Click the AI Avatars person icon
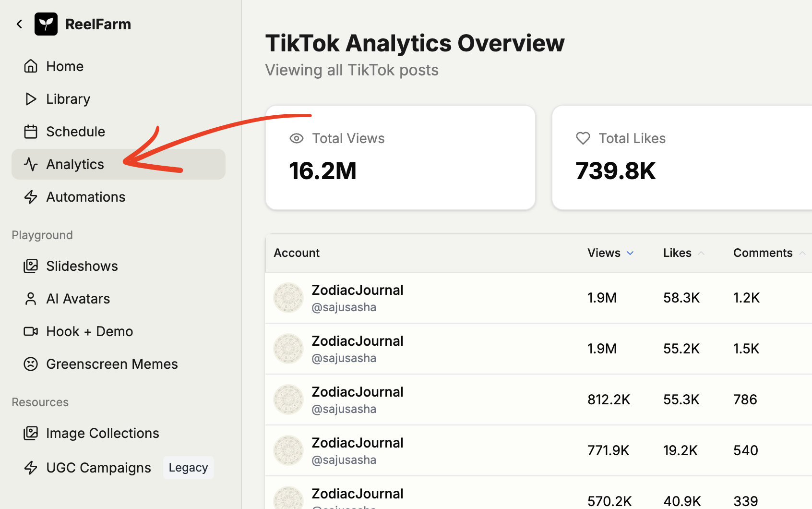 (31, 299)
